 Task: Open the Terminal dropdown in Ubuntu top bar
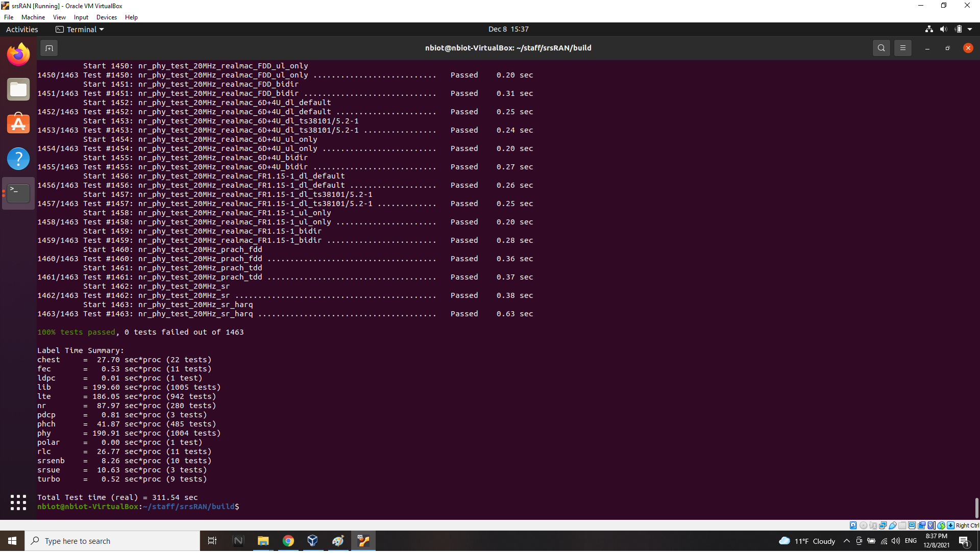coord(79,29)
